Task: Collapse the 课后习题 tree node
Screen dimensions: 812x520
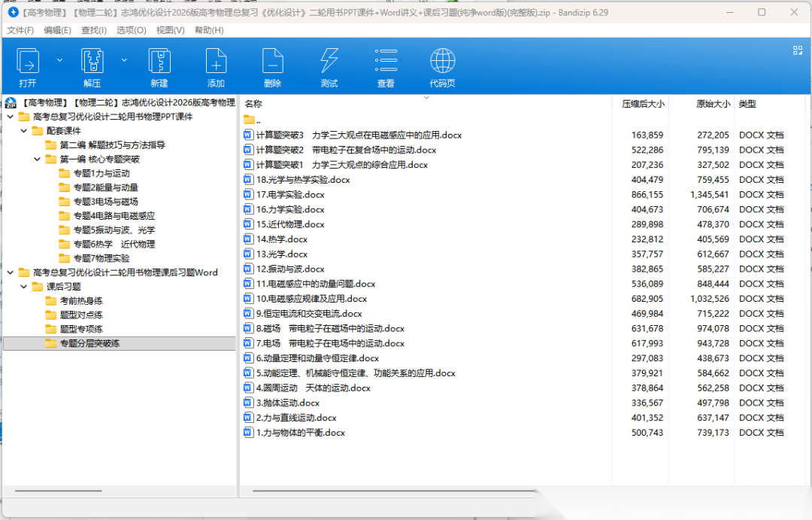Action: pyautogui.click(x=24, y=287)
